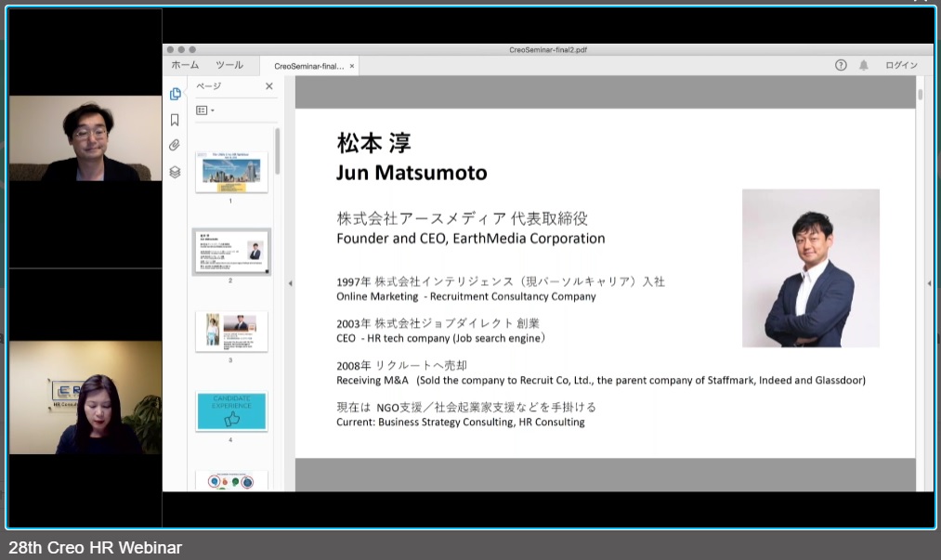Close the CreoSeminar-final tab
Image resolution: width=941 pixels, height=560 pixels.
[x=352, y=66]
